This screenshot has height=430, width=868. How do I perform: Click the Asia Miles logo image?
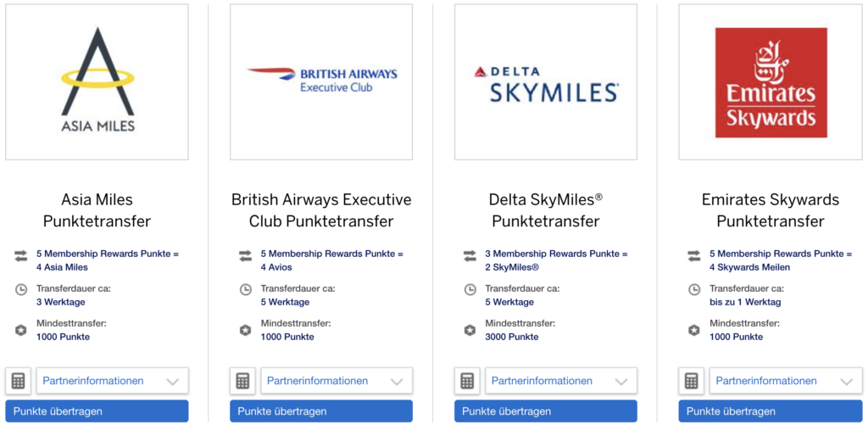pos(97,82)
